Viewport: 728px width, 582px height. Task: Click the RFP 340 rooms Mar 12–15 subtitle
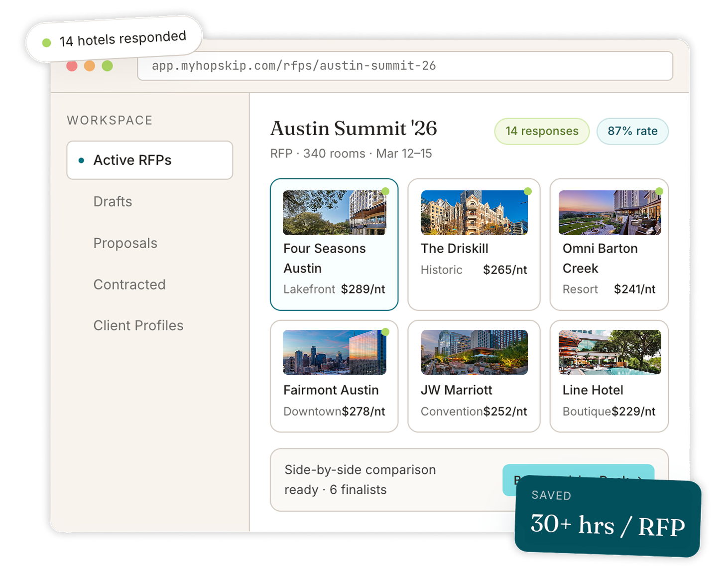point(351,153)
